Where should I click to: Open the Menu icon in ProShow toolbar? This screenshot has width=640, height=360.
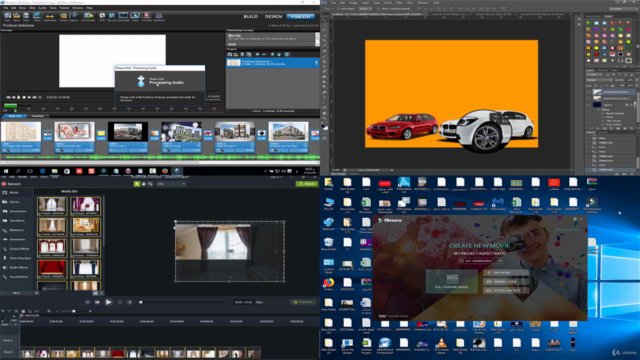pyautogui.click(x=37, y=16)
